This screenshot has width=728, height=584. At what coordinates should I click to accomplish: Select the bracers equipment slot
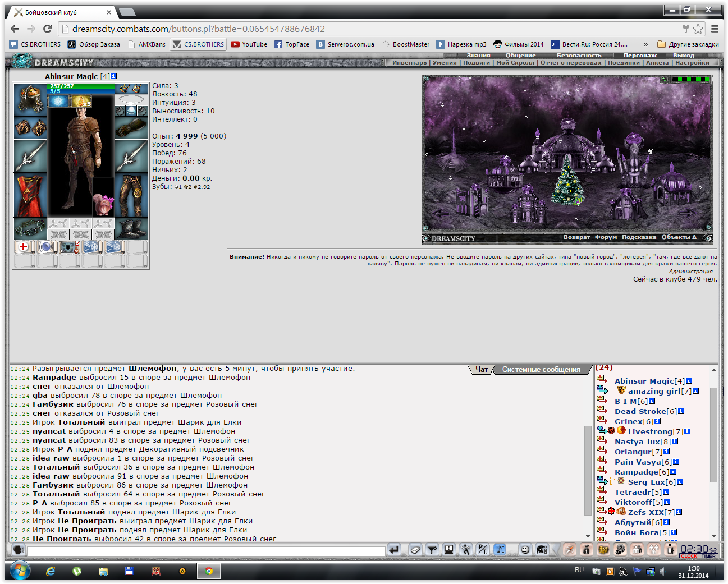[30, 128]
